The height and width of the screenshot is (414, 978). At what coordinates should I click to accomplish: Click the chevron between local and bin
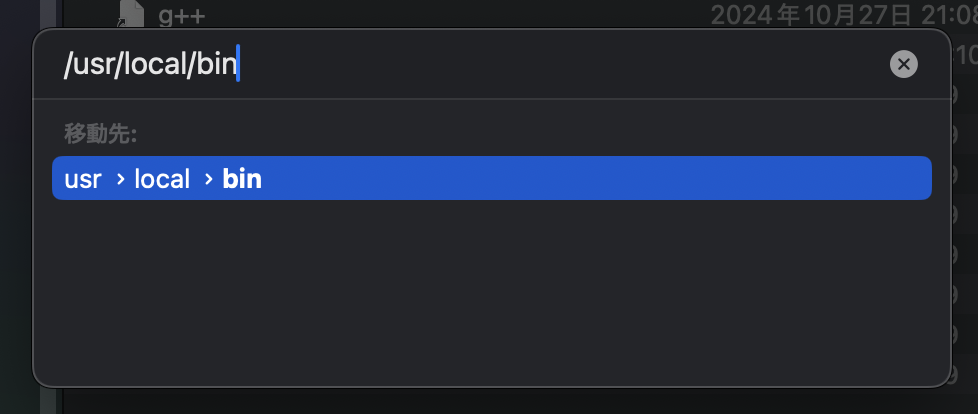click(x=209, y=180)
